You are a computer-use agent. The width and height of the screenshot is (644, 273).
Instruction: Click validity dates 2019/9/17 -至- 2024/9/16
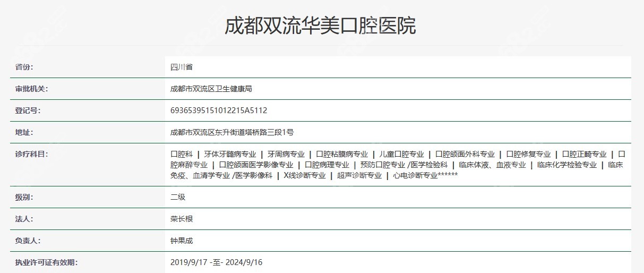click(x=217, y=262)
